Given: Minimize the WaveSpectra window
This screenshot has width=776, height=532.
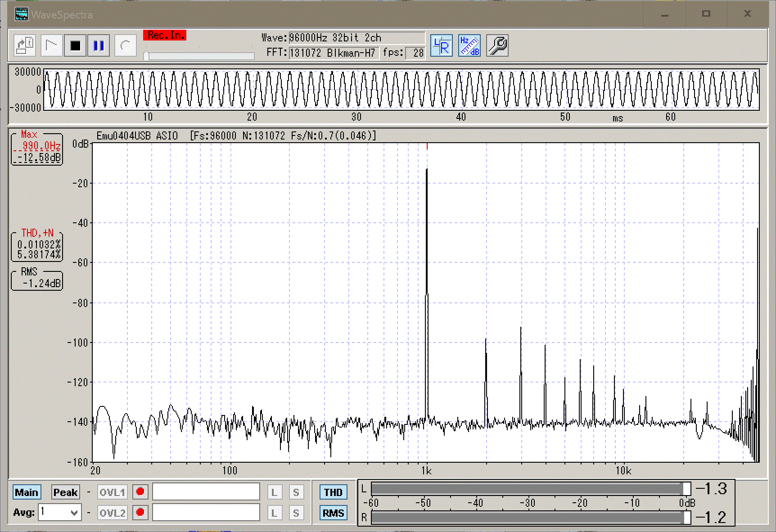Looking at the screenshot, I should click(x=665, y=14).
